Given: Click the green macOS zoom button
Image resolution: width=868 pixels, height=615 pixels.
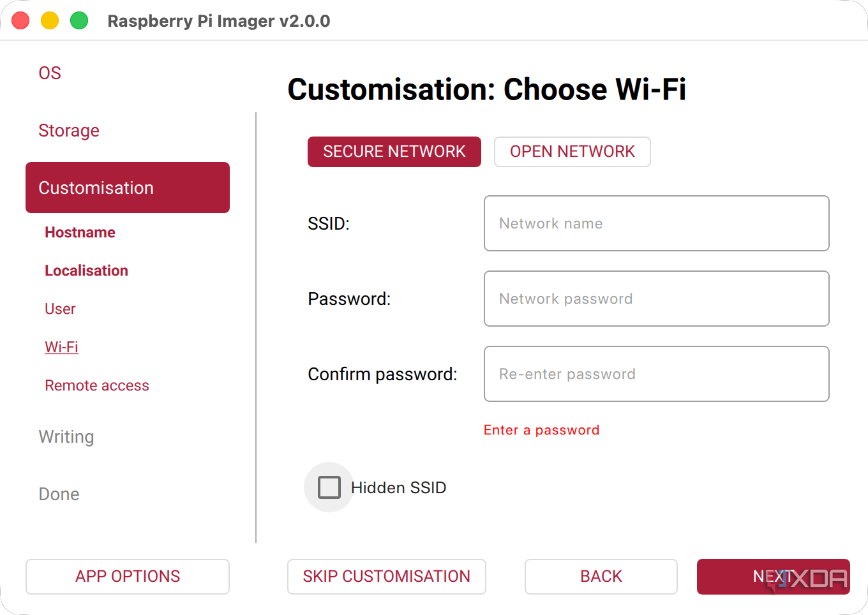Looking at the screenshot, I should [79, 20].
